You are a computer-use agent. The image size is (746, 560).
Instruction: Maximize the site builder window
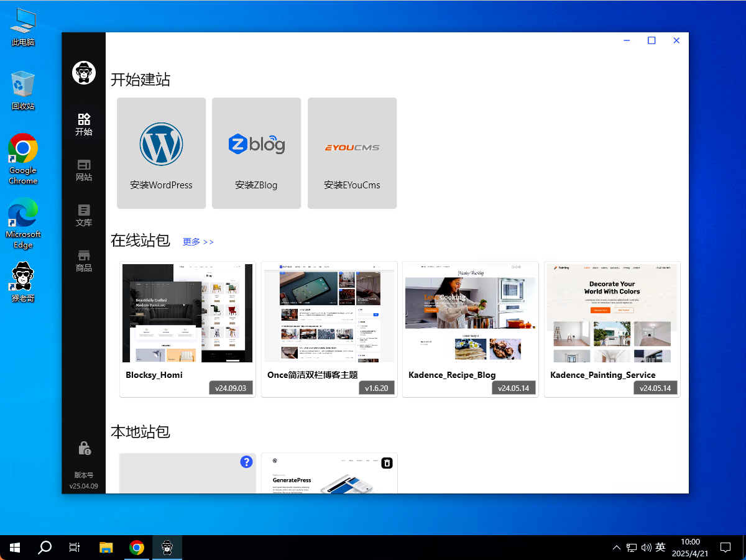[x=652, y=40]
